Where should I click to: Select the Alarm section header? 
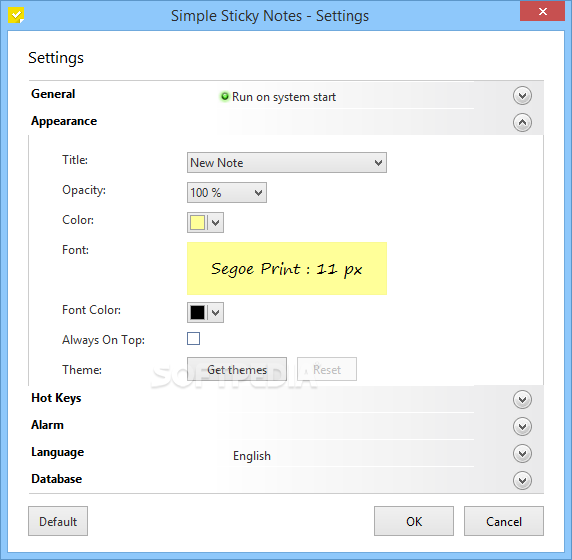(47, 425)
